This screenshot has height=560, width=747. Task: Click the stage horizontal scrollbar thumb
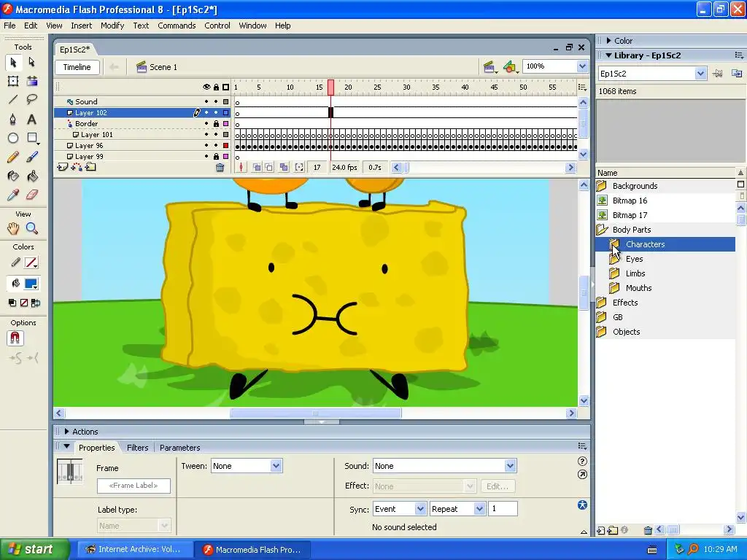click(x=315, y=413)
